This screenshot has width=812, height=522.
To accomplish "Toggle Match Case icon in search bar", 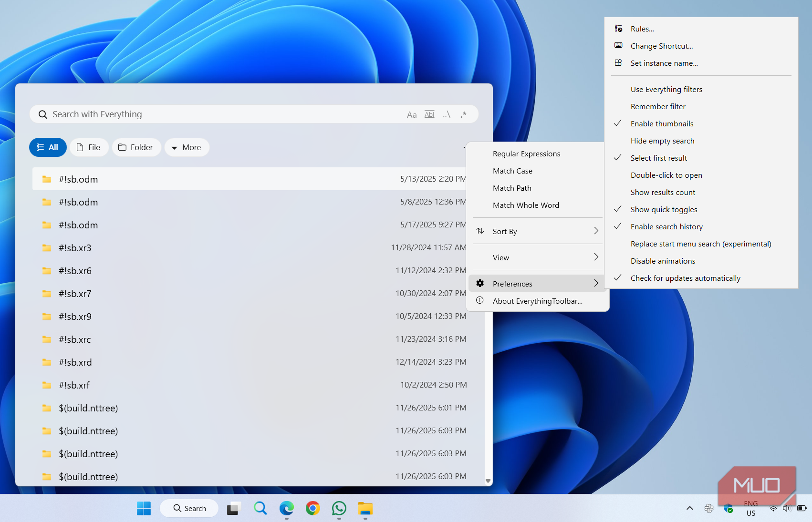I will tap(412, 114).
